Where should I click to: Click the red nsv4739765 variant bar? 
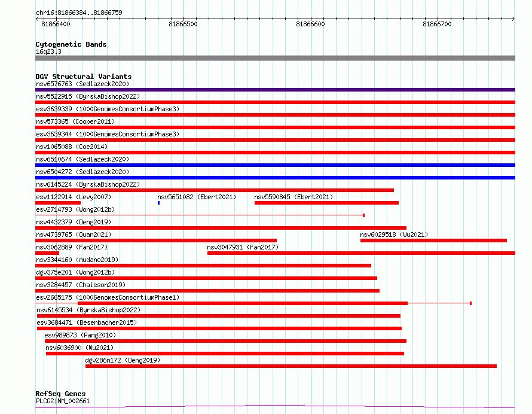pos(156,241)
